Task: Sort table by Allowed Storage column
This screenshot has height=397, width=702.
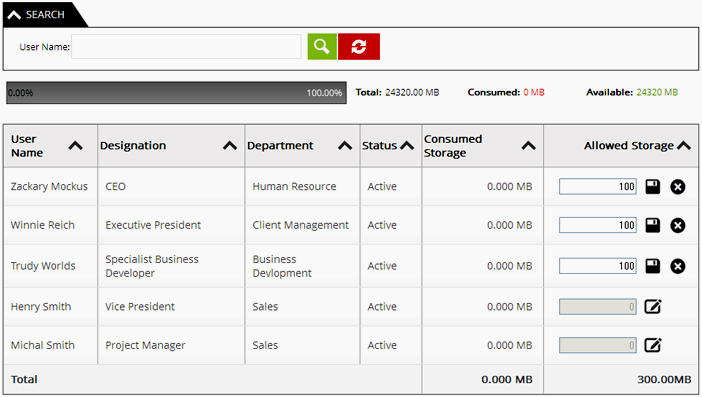Action: [x=684, y=145]
